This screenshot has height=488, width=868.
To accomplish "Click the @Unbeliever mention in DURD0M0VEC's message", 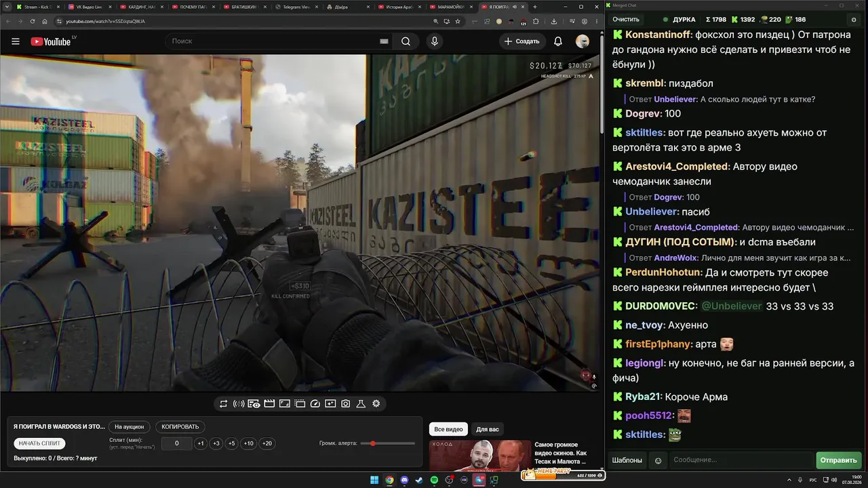I will [731, 306].
